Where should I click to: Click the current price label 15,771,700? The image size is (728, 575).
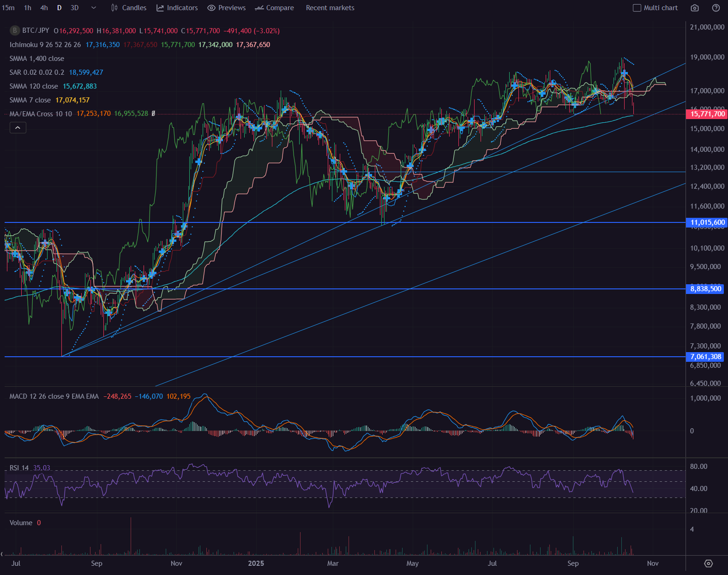(707, 114)
